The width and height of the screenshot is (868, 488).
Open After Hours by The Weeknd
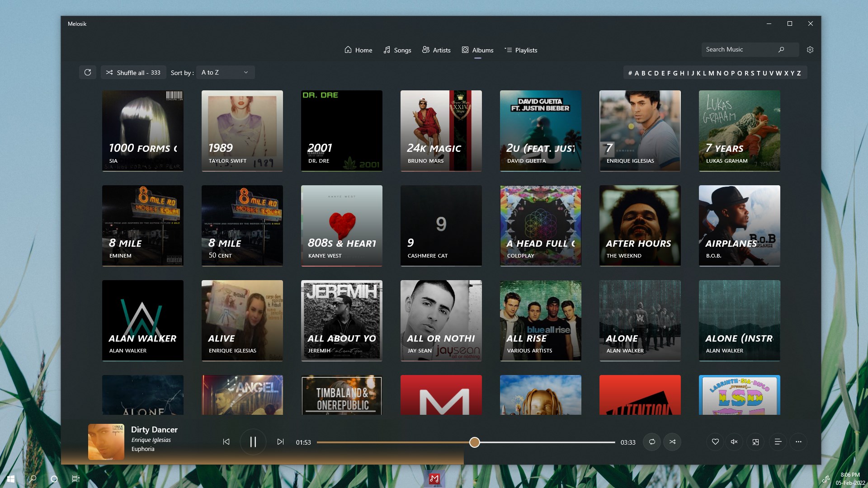click(640, 225)
